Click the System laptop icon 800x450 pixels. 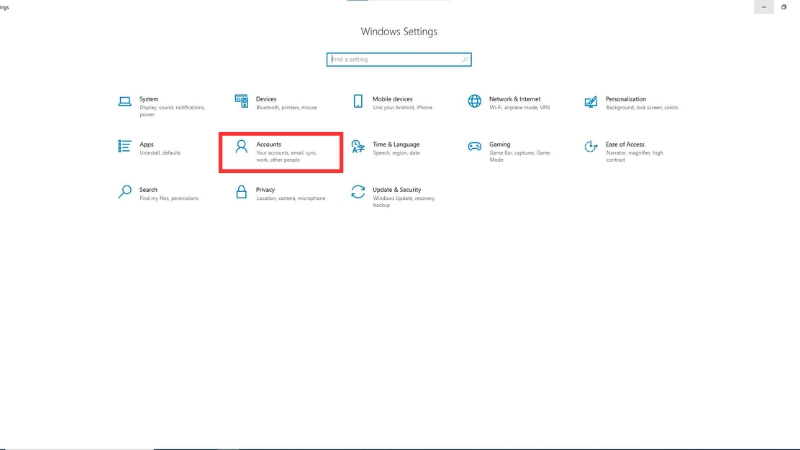(125, 101)
